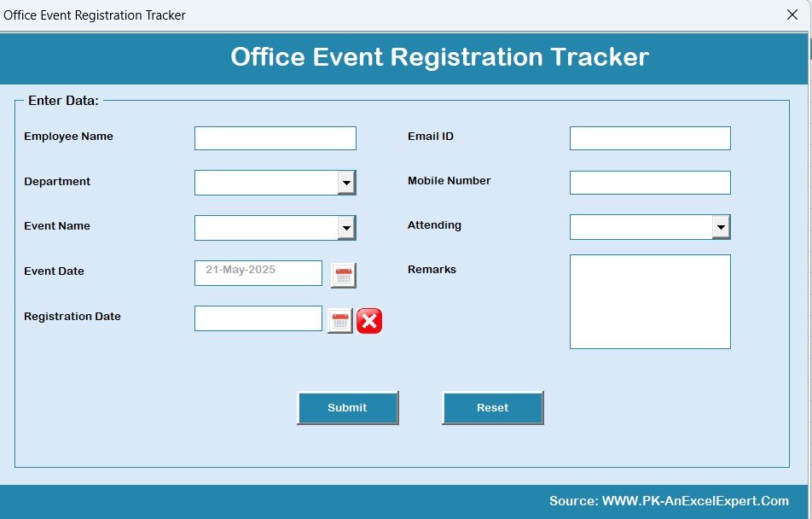Focus the Registration Date text box

click(x=258, y=318)
